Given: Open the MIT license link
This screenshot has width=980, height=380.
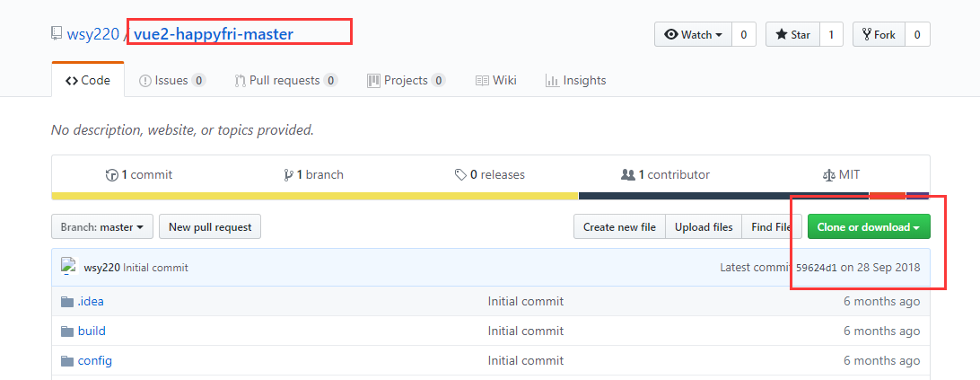Looking at the screenshot, I should click(841, 174).
